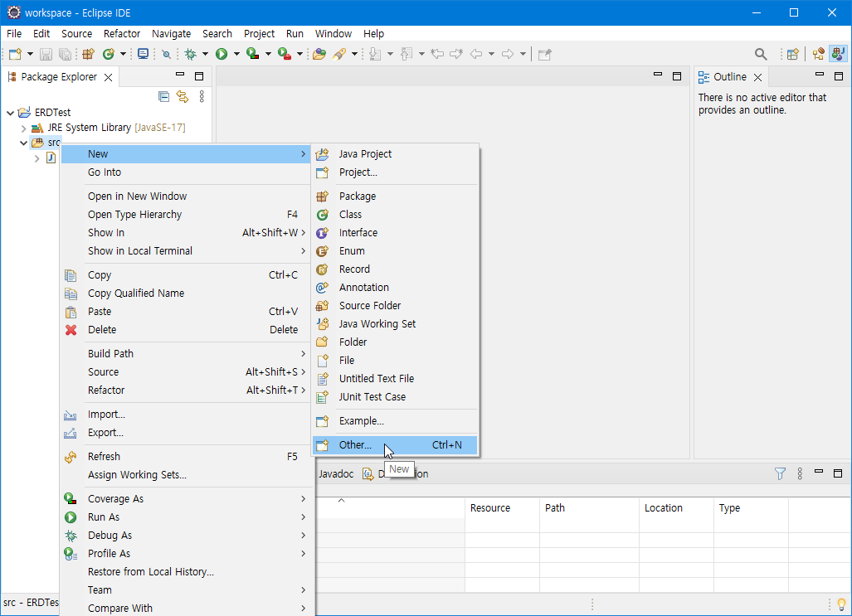
Task: Open the Navigate menu
Action: 171,34
